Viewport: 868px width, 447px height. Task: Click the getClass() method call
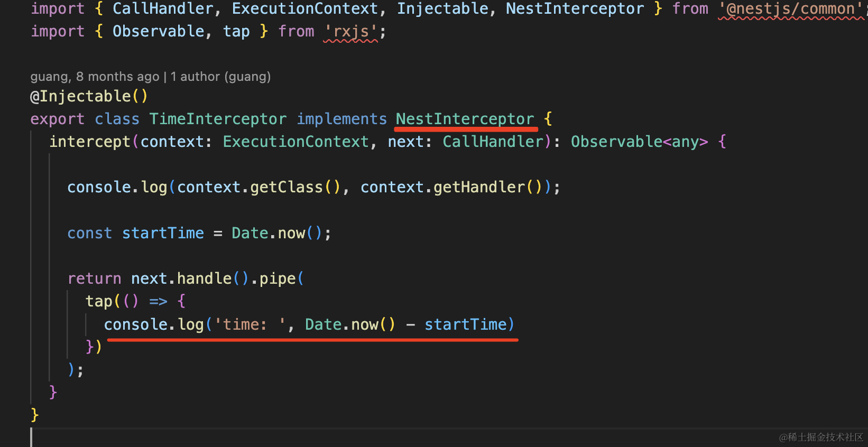(x=286, y=187)
